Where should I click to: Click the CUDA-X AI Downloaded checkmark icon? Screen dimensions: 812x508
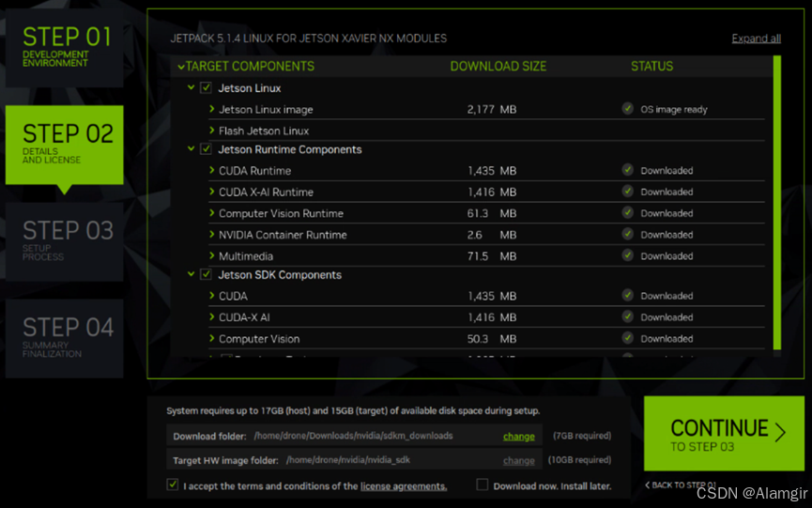[627, 316]
